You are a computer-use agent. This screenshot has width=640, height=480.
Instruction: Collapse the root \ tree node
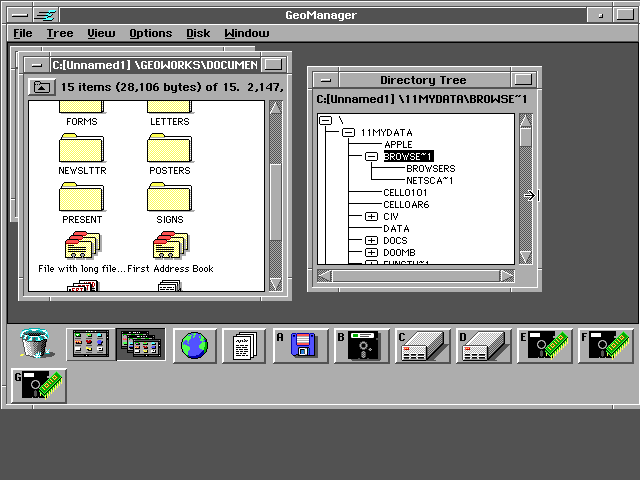[x=325, y=120]
